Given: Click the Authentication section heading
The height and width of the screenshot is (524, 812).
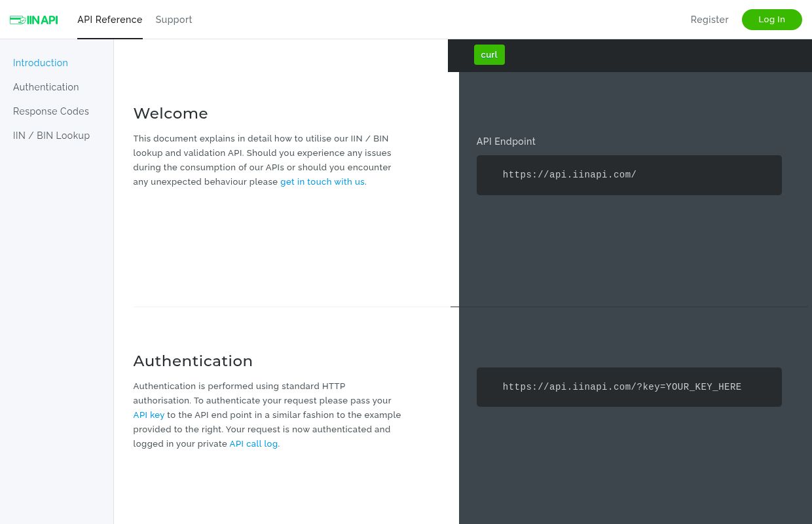Looking at the screenshot, I should pos(193,361).
